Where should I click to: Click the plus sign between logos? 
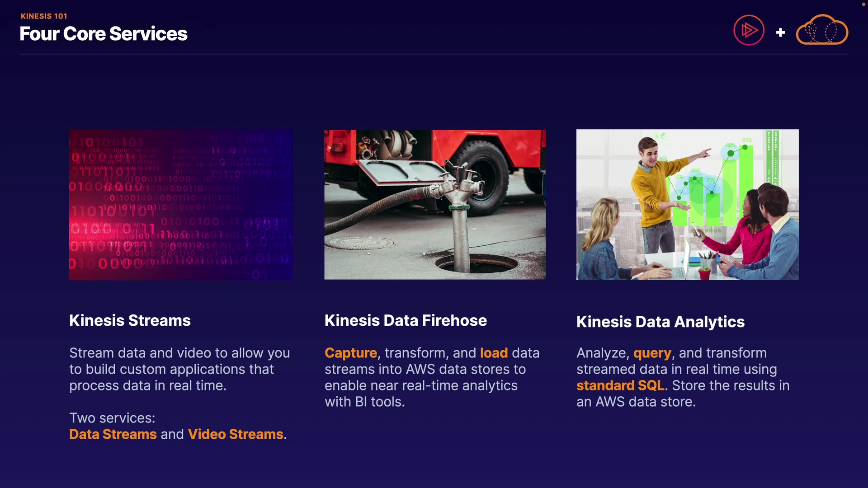pos(780,33)
